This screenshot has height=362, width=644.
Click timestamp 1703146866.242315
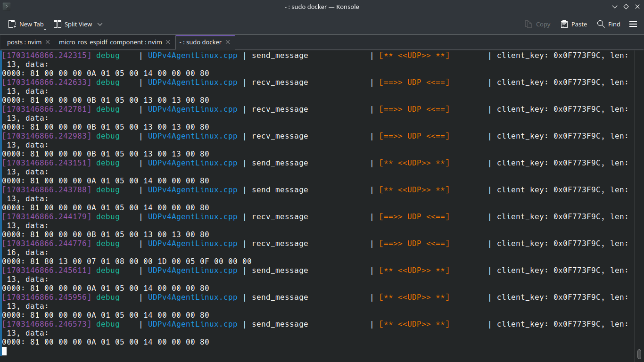(47, 55)
